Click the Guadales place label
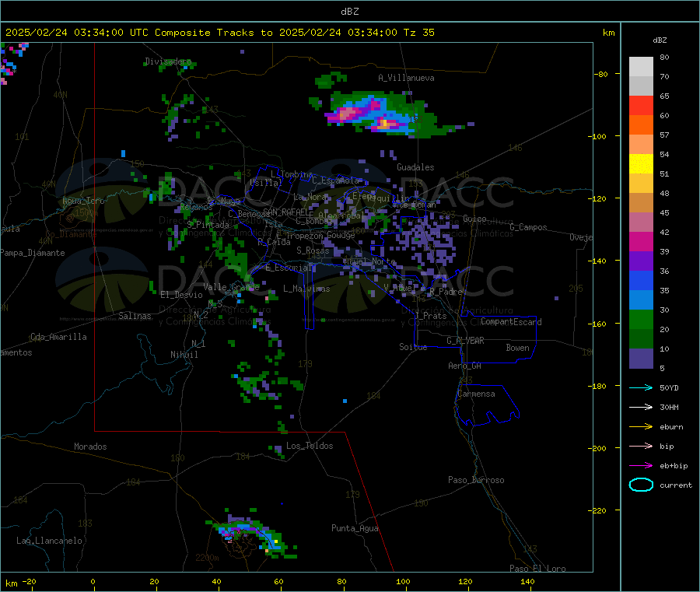 click(x=415, y=167)
